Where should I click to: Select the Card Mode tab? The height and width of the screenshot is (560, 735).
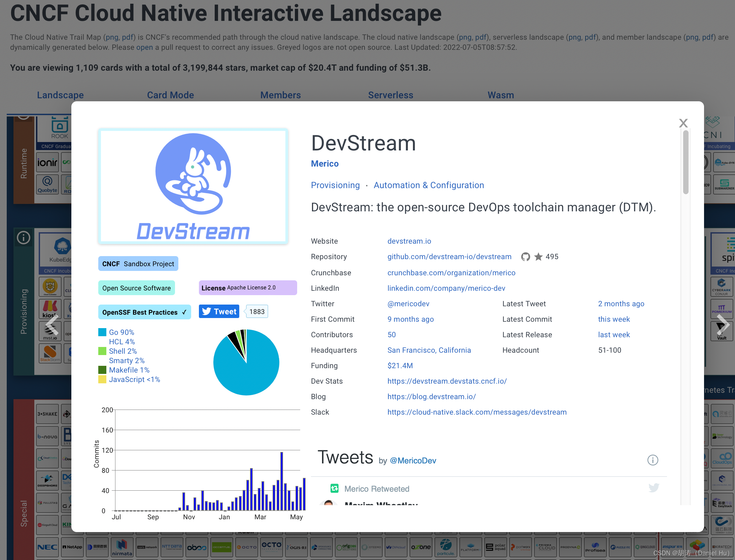(170, 94)
